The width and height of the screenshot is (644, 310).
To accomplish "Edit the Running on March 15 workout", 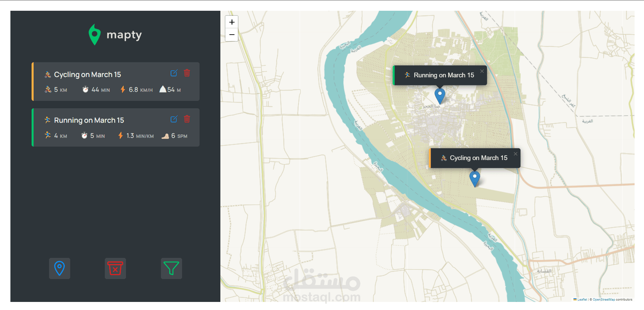I will (x=174, y=119).
